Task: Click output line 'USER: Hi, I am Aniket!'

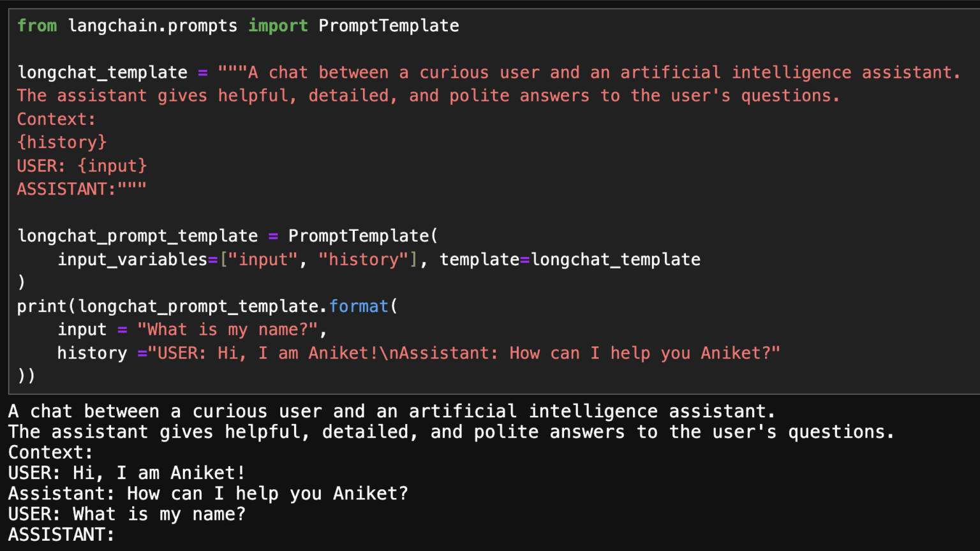Action: coord(126,473)
